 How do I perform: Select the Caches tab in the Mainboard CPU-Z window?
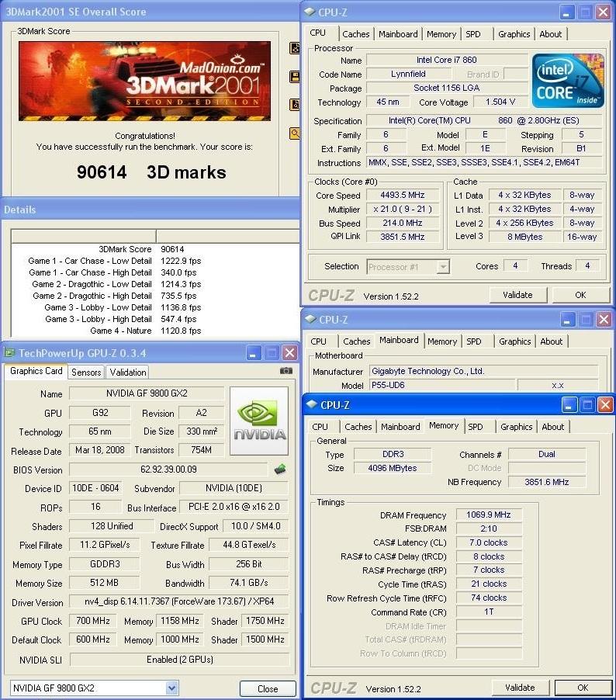click(357, 341)
